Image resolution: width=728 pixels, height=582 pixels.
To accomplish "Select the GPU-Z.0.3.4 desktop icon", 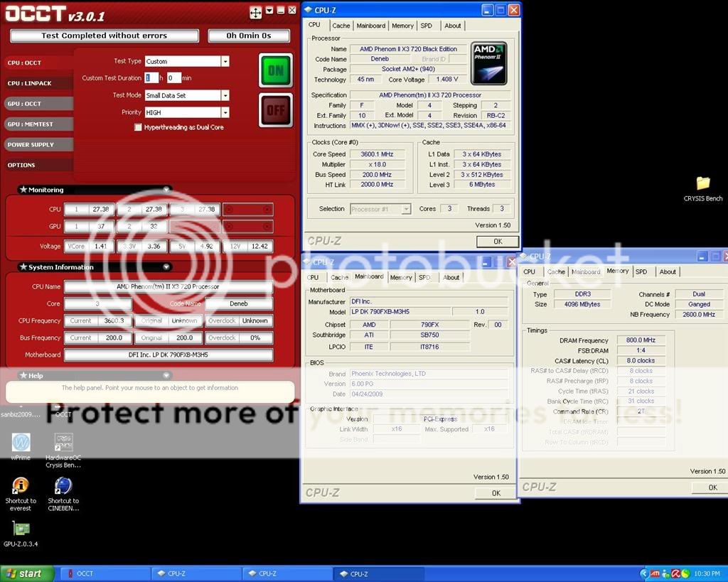I will (21, 534).
